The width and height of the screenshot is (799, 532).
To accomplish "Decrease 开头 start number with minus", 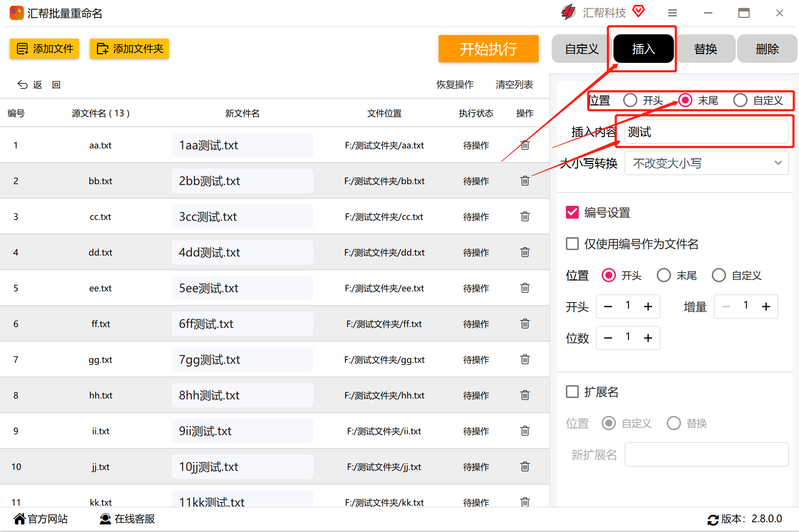I will tap(608, 307).
